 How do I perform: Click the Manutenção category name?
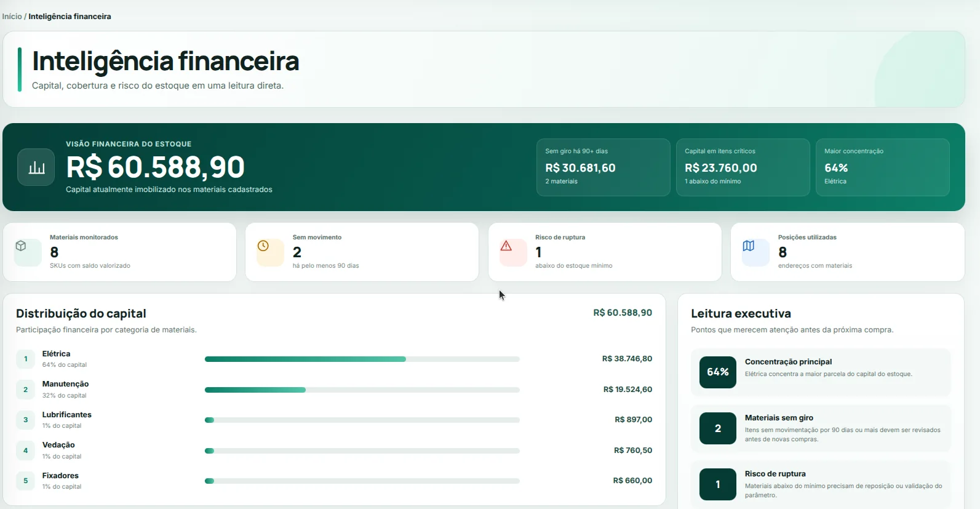[x=65, y=384]
